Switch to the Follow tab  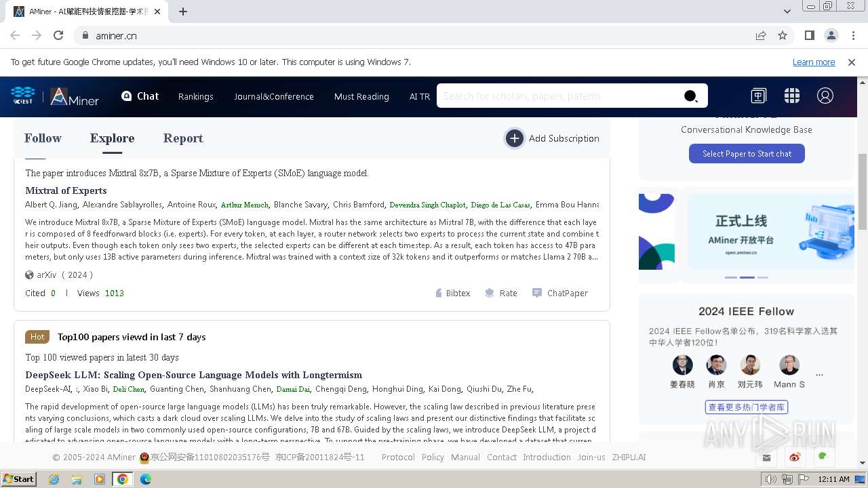43,138
